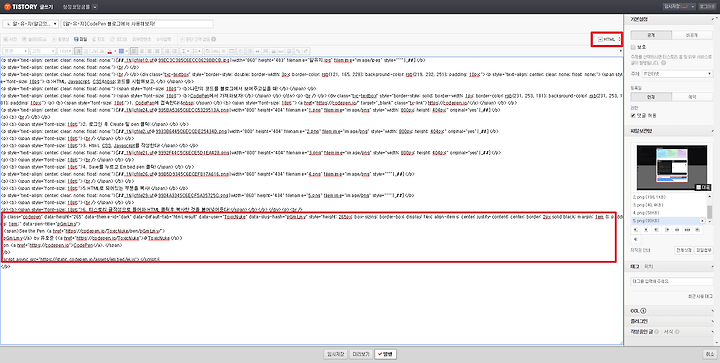Select the 현재 publish time tab
The width and height of the screenshot is (720, 363).
pyautogui.click(x=651, y=97)
